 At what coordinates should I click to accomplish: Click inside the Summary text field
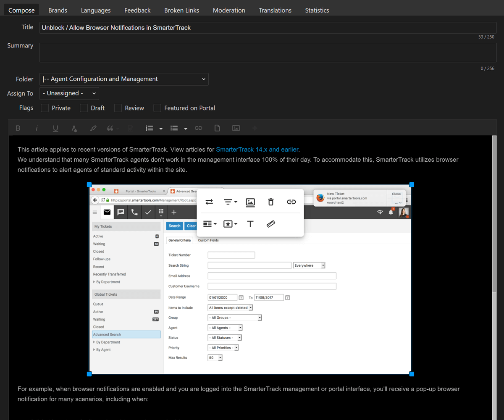(x=268, y=52)
